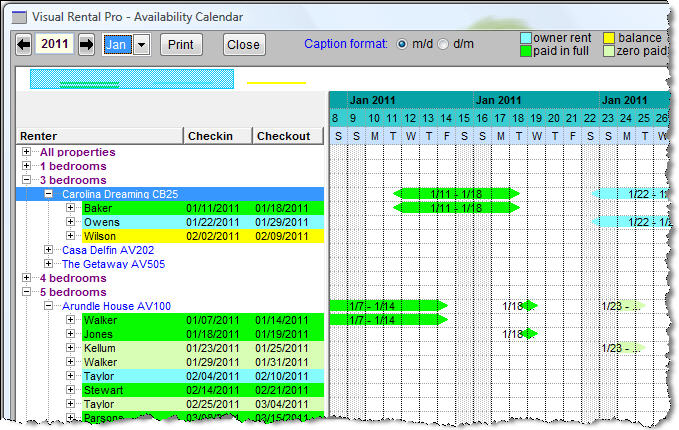The height and width of the screenshot is (430, 679).
Task: Click Jones' 1/18 booking marker
Action: tap(529, 334)
